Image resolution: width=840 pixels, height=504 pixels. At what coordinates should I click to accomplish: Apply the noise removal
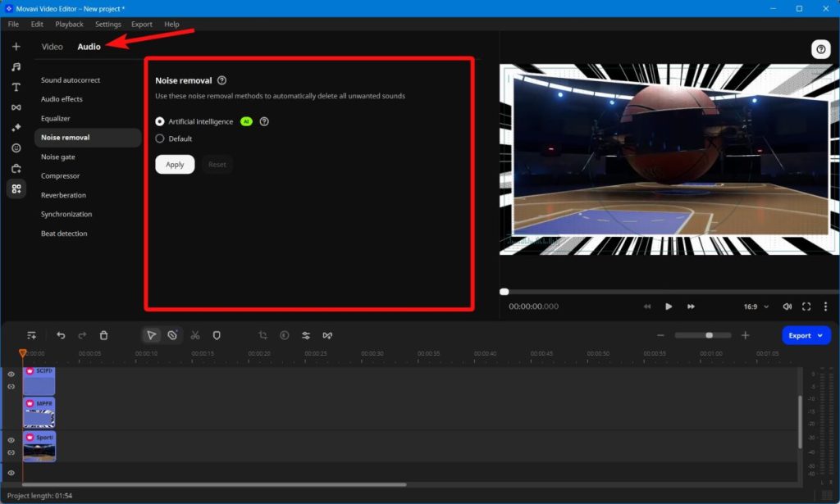pyautogui.click(x=175, y=164)
